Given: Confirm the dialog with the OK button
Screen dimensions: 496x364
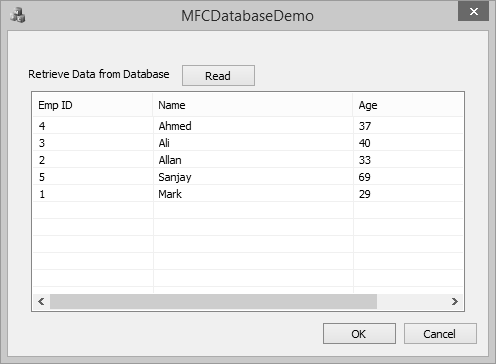Looking at the screenshot, I should point(359,333).
